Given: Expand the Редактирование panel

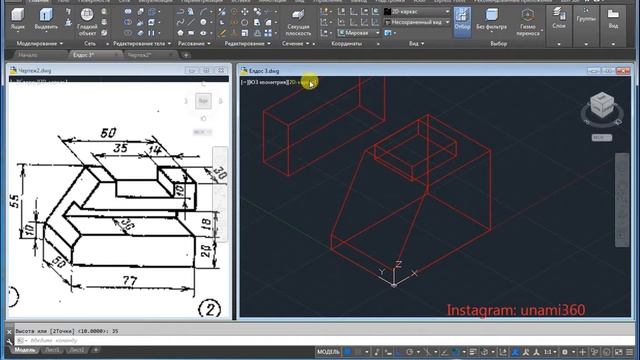Looking at the screenshot, I should [x=247, y=43].
